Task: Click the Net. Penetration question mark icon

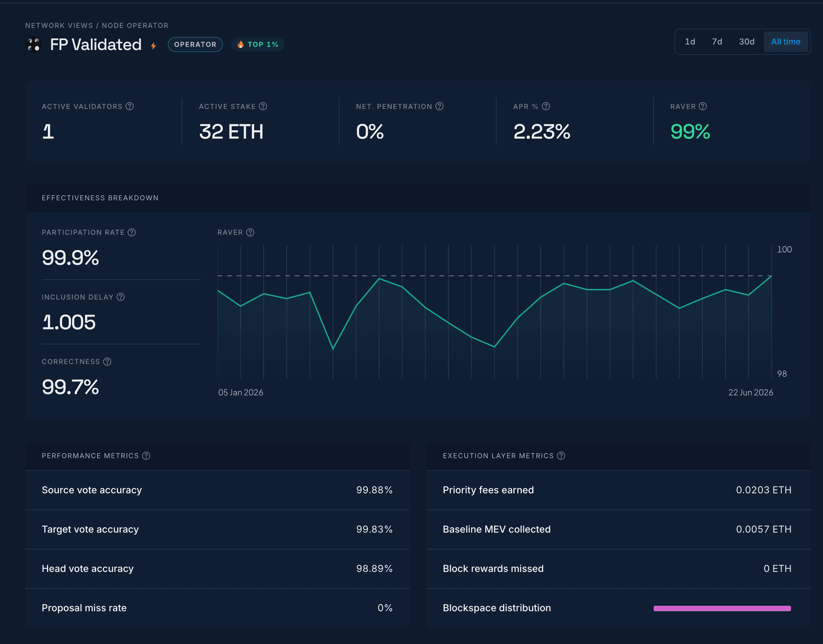Action: [x=439, y=106]
